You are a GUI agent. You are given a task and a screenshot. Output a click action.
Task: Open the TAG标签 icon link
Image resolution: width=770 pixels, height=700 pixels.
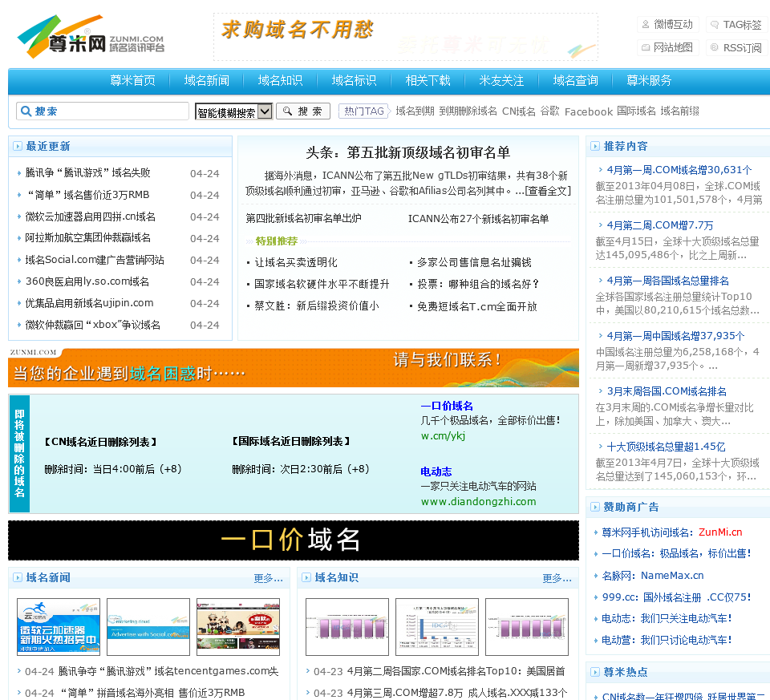click(x=715, y=25)
